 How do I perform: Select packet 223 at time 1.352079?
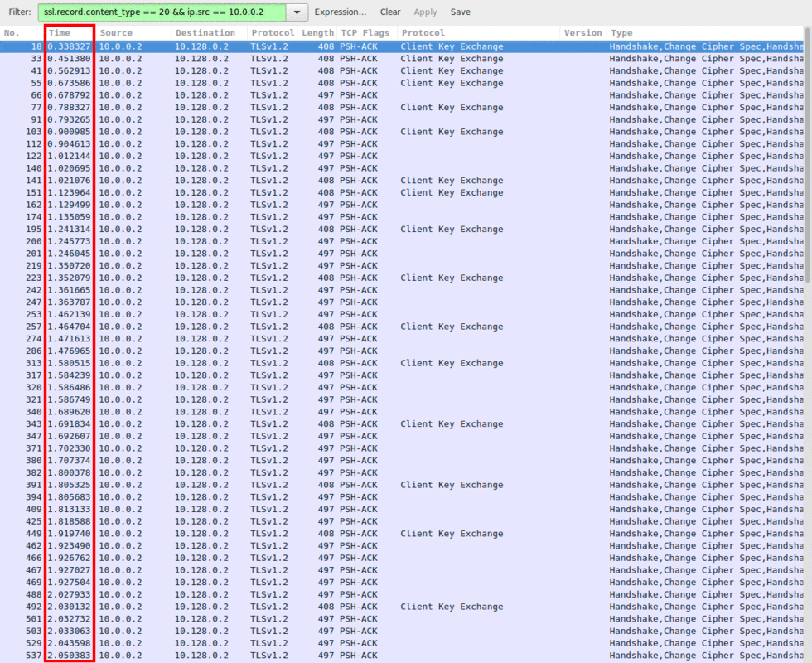[x=402, y=278]
